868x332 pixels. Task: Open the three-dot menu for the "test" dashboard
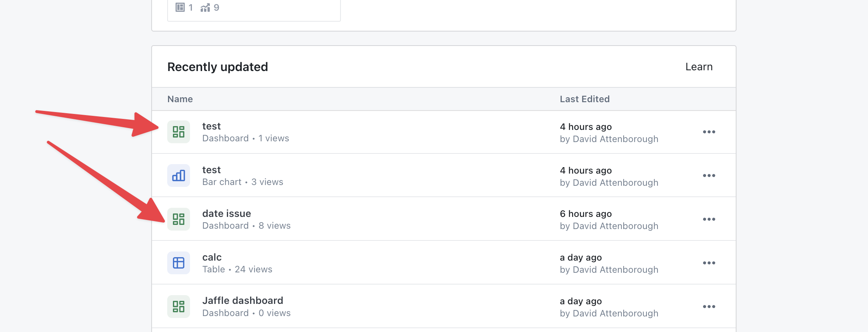(x=709, y=132)
